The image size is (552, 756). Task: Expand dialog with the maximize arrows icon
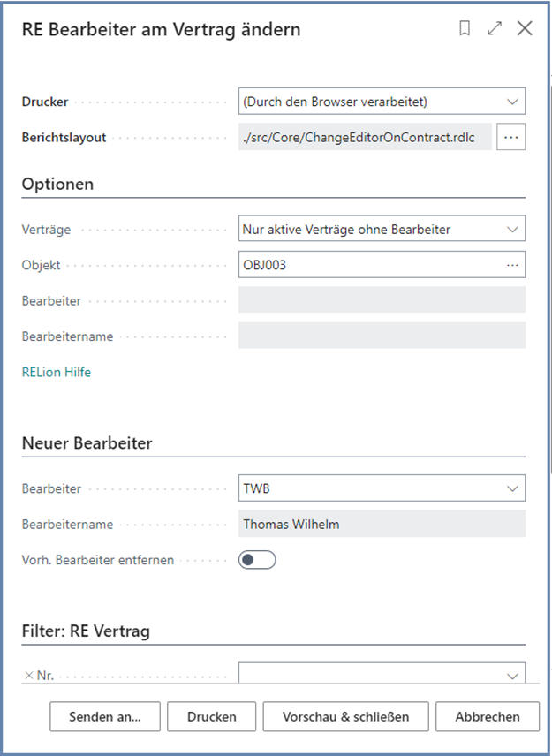[495, 29]
